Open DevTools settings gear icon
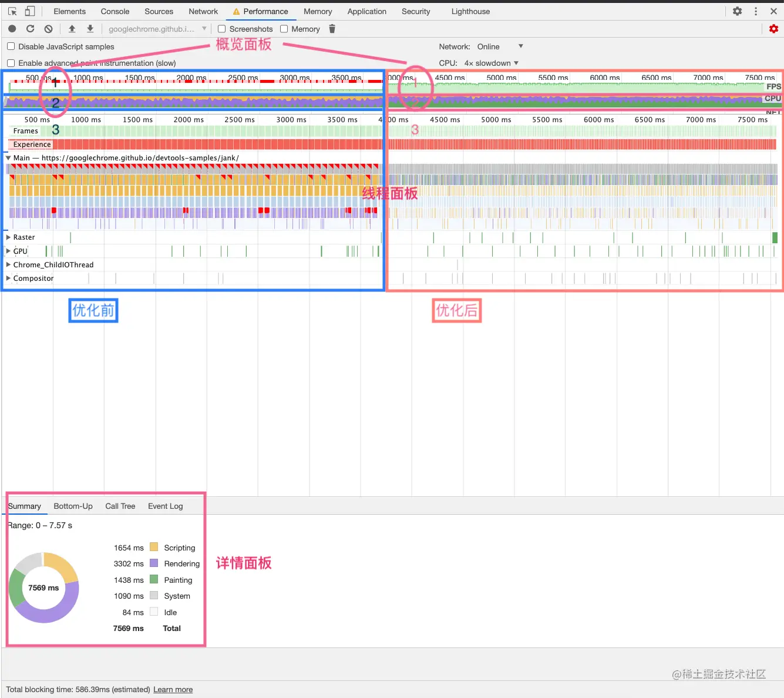Viewport: 784px width, 698px height. coord(738,11)
